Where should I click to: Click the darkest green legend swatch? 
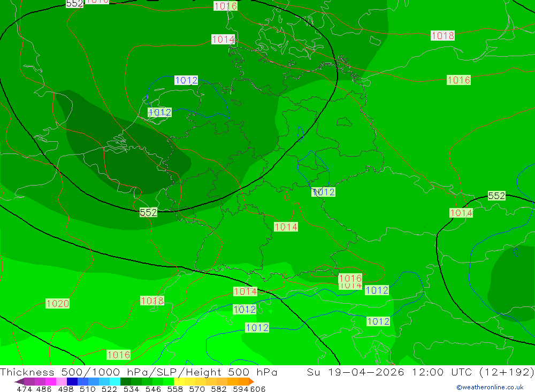click(x=126, y=381)
